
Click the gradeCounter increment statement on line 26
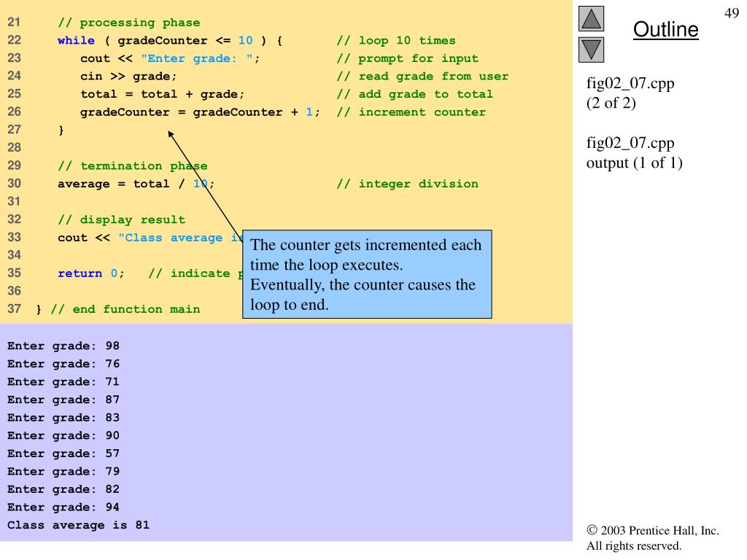click(x=200, y=112)
